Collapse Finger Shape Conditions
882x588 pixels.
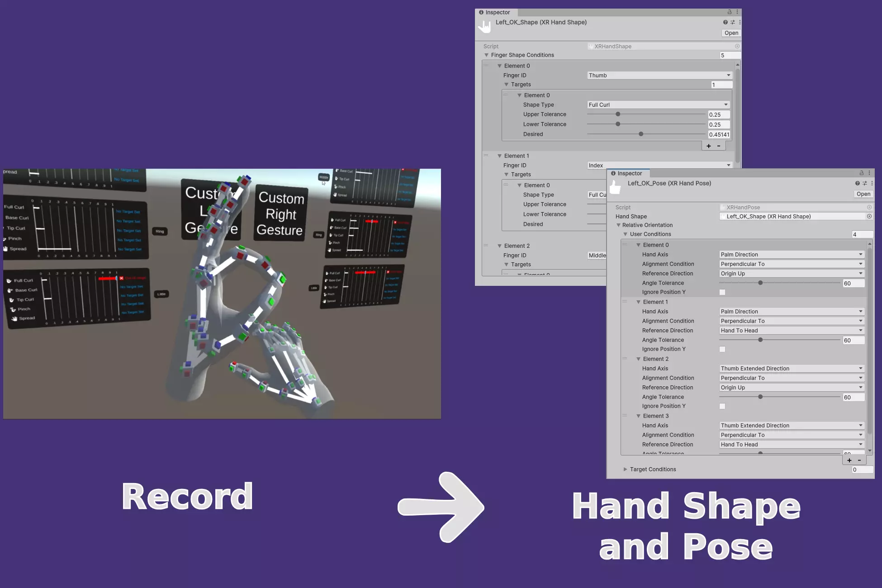tap(487, 55)
